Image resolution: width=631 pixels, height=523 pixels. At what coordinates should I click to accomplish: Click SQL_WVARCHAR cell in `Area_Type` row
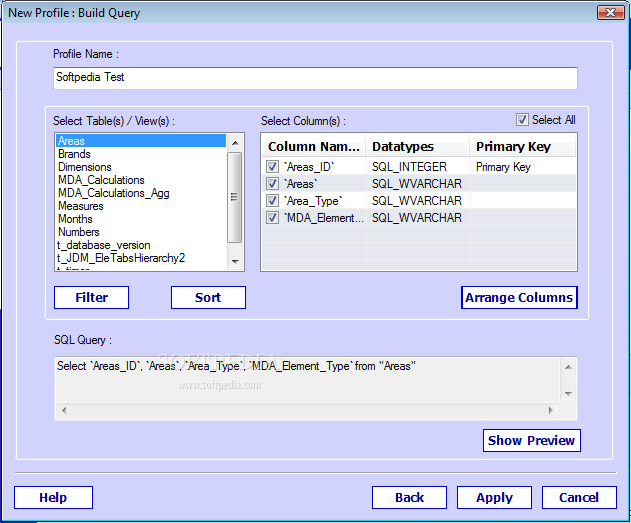418,200
